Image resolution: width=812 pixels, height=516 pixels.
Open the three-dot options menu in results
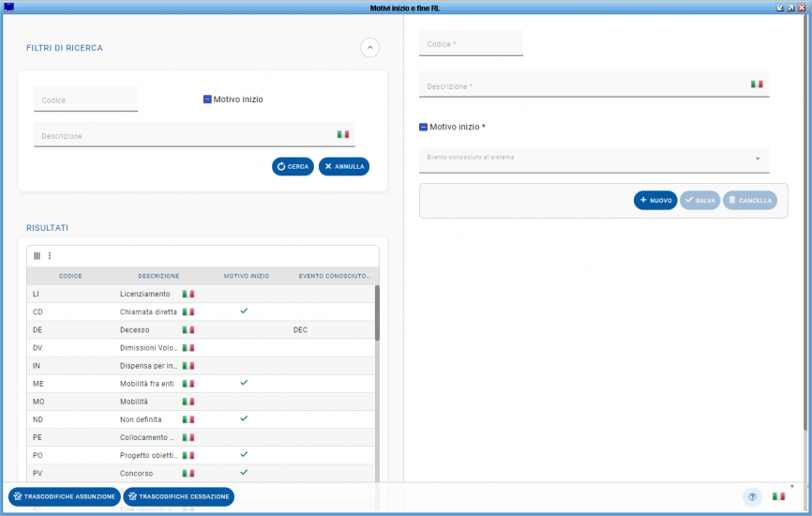50,255
